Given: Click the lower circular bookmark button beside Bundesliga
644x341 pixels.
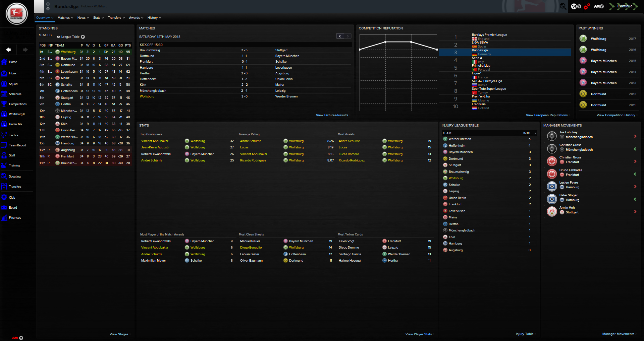Looking at the screenshot, I should coord(48,9).
